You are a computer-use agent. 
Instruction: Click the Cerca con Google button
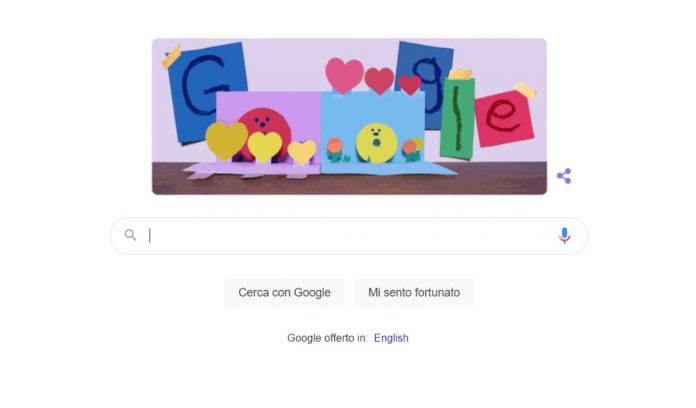pyautogui.click(x=284, y=293)
